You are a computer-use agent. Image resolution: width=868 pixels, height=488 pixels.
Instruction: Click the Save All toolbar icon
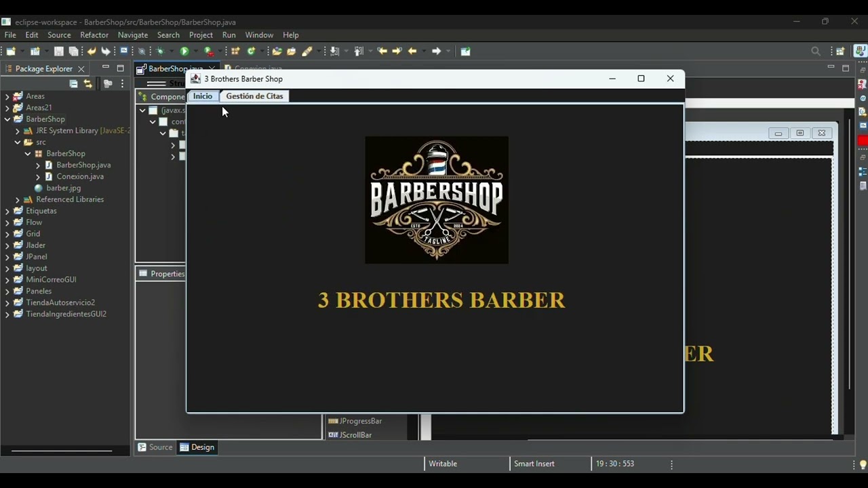tap(74, 51)
